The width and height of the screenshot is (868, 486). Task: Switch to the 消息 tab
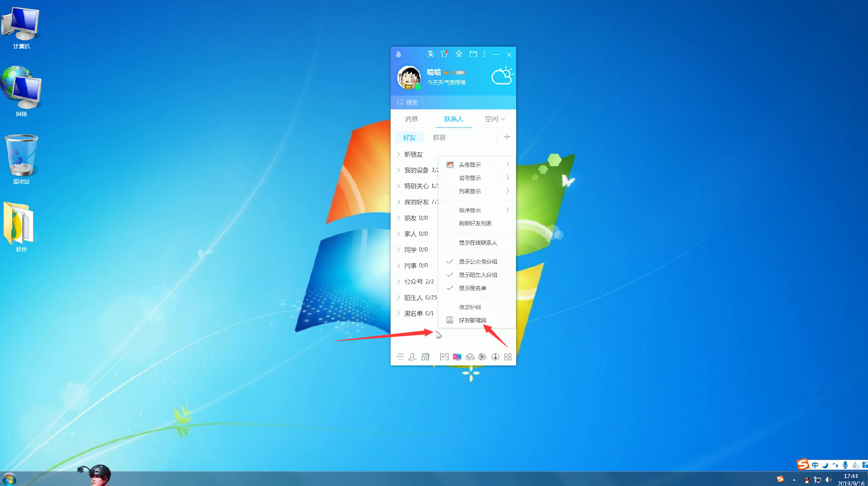(x=411, y=119)
